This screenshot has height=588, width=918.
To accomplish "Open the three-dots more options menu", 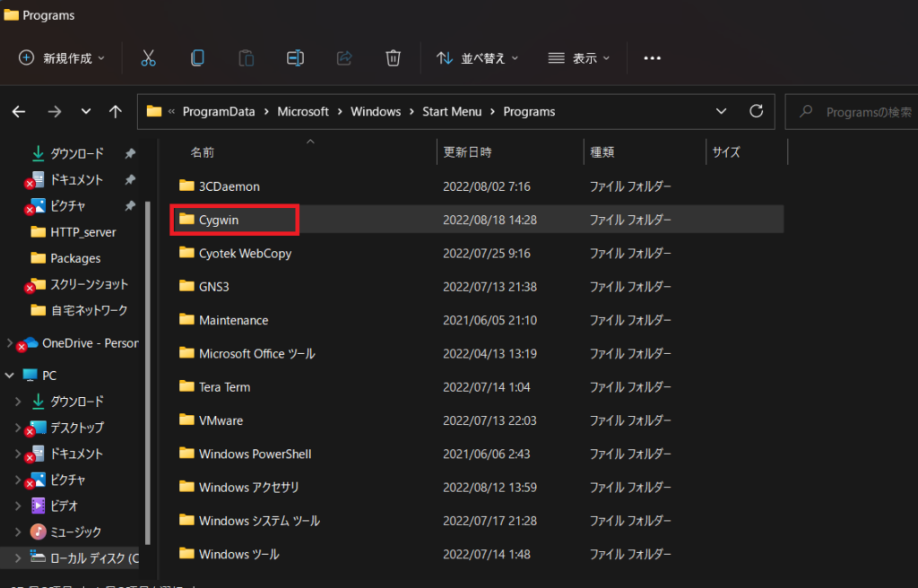I will click(x=653, y=58).
